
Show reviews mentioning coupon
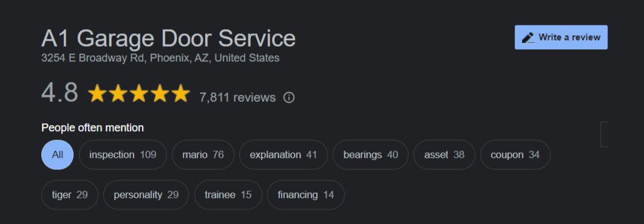tap(515, 155)
